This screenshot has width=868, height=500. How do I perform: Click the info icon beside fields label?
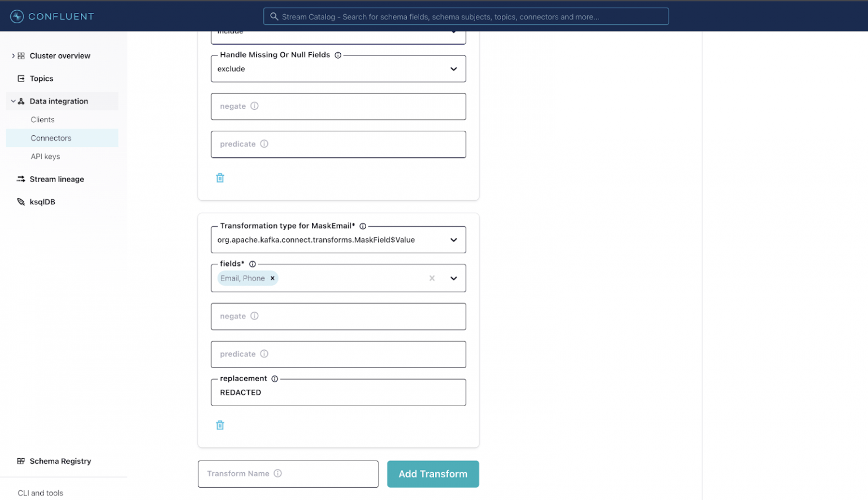pyautogui.click(x=252, y=264)
